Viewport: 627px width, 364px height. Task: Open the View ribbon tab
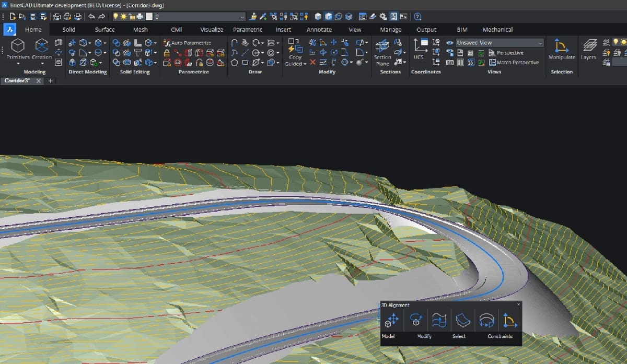coord(355,30)
